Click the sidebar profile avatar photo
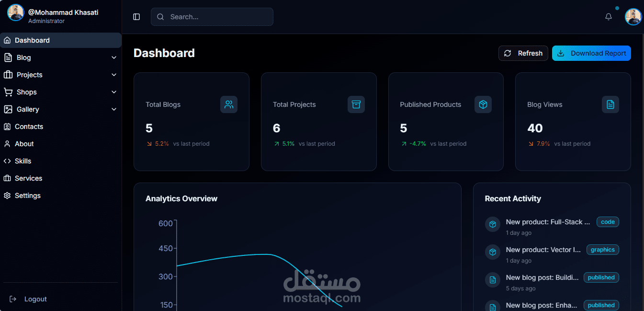The height and width of the screenshot is (311, 644). point(16,12)
